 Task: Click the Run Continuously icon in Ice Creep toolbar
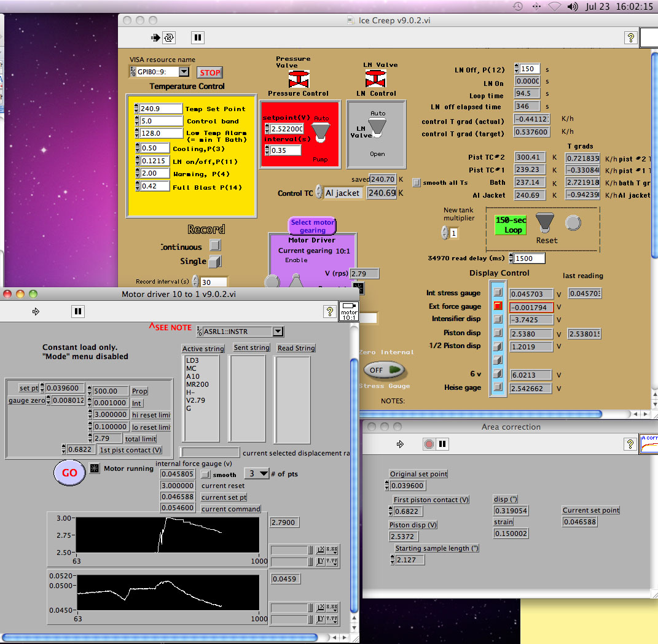coord(169,37)
